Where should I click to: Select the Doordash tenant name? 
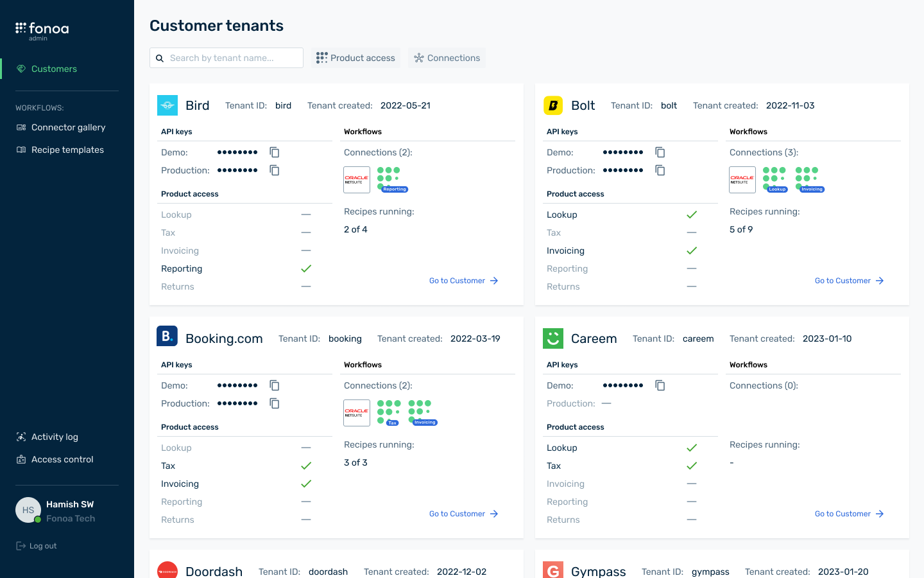coord(214,571)
